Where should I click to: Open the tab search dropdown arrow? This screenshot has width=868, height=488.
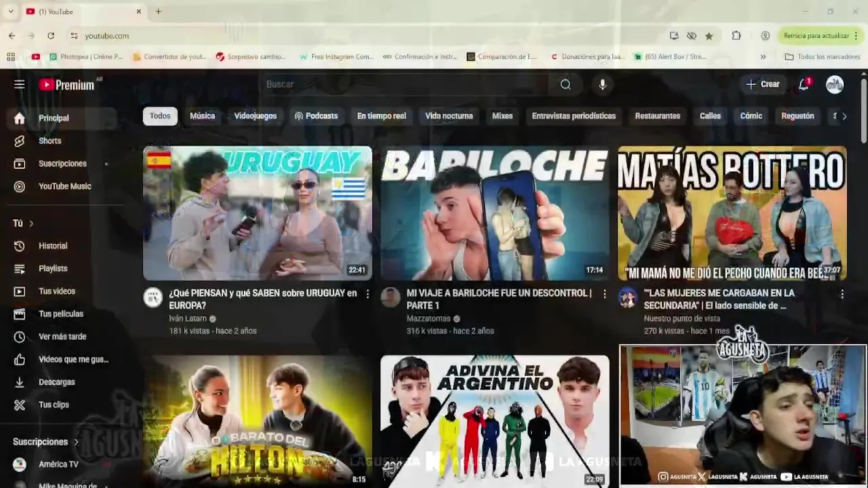click(x=10, y=12)
